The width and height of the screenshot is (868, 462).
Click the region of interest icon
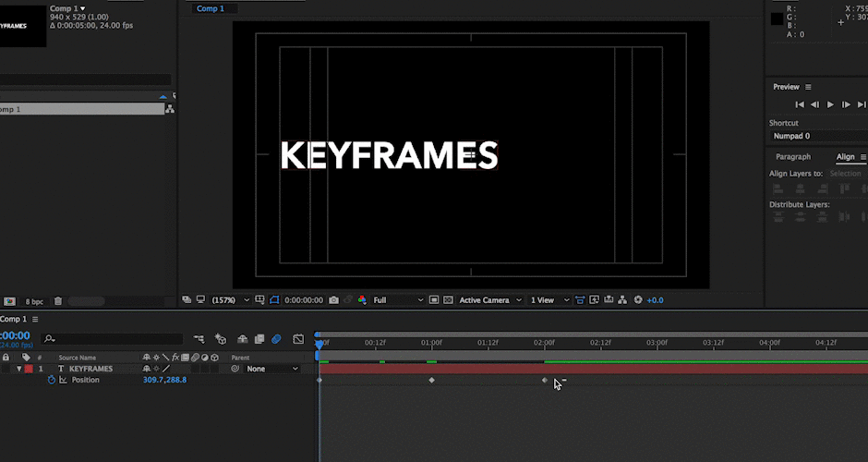click(434, 300)
